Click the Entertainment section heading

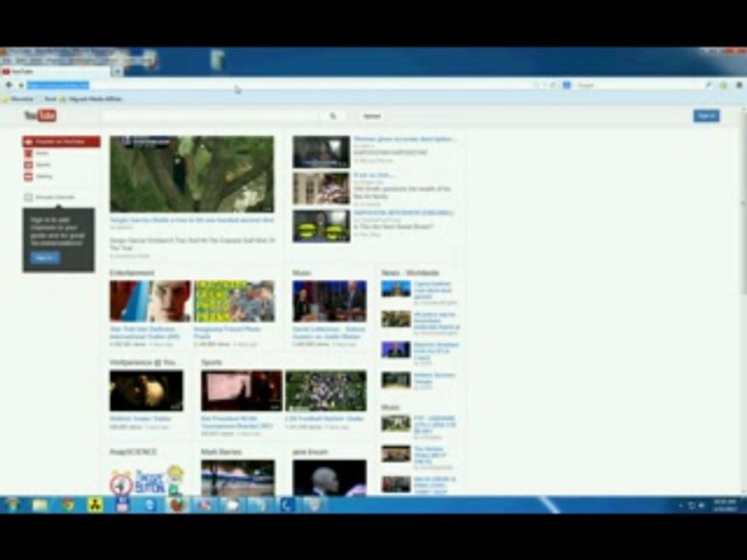pyautogui.click(x=132, y=273)
